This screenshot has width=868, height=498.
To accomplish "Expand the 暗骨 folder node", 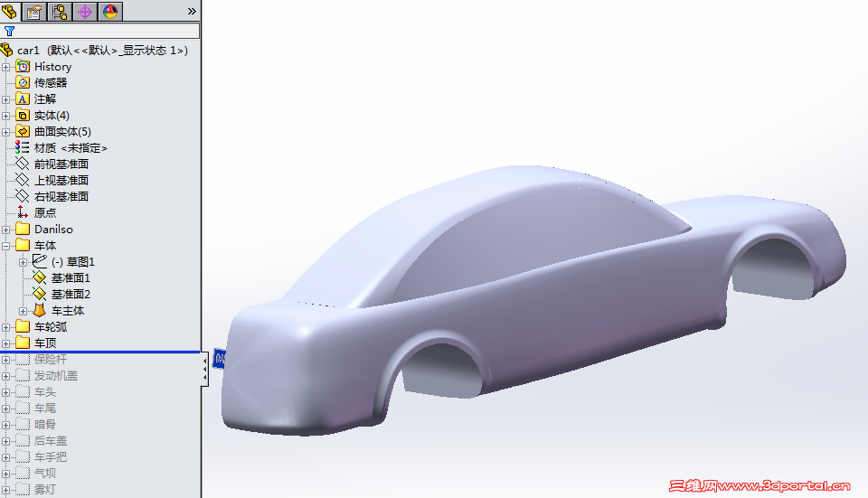I will point(5,425).
